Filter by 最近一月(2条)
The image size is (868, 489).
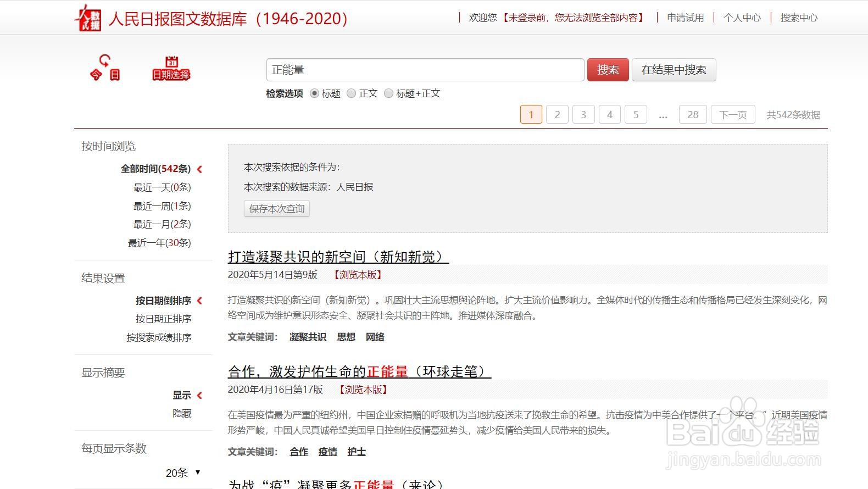click(x=162, y=224)
